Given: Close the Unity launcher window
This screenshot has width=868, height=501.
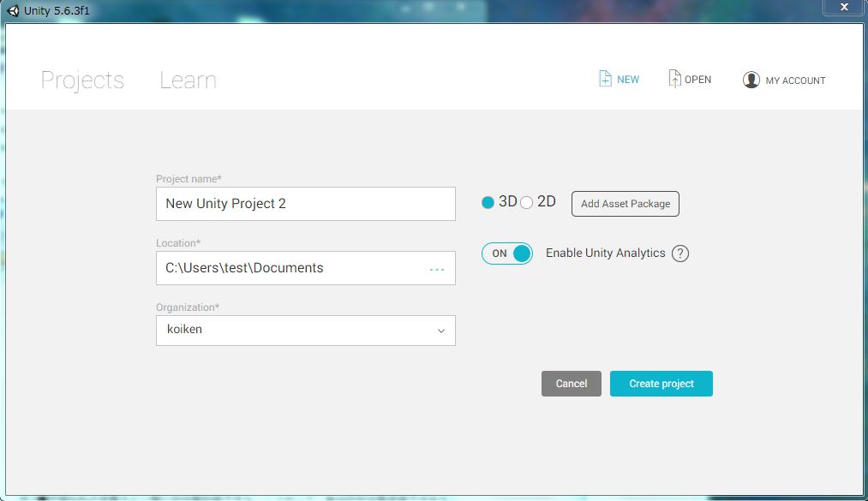Looking at the screenshot, I should tap(844, 7).
